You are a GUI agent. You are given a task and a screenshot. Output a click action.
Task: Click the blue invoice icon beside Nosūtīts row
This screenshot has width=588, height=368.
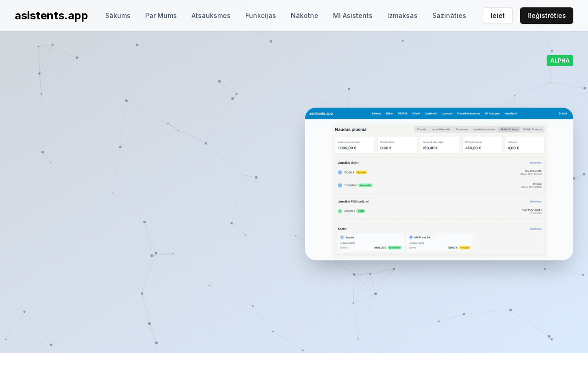pos(340,172)
